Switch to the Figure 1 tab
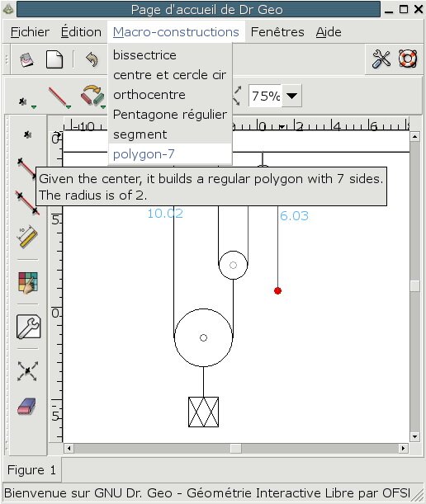 click(x=31, y=470)
